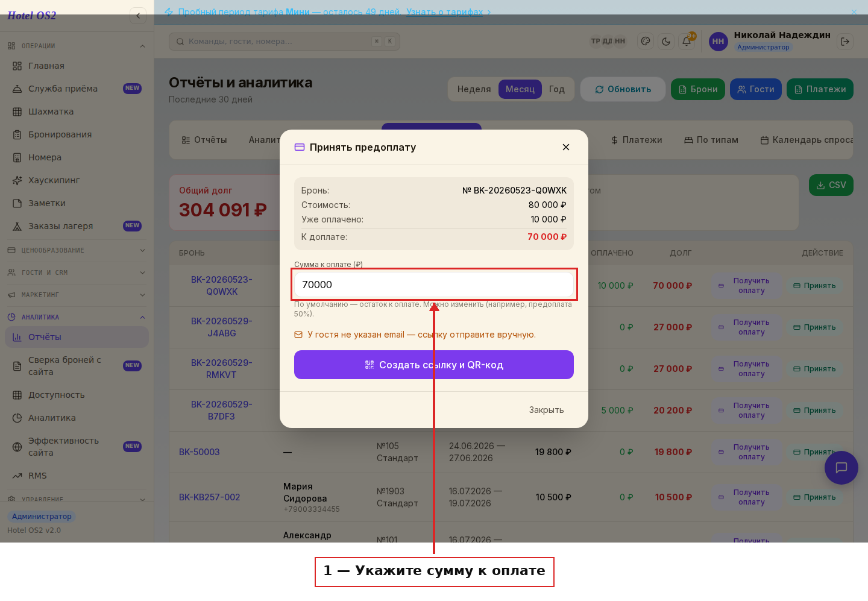Viewport: 868px width, 601px height.
Task: Open notifications bell icon
Action: pyautogui.click(x=687, y=41)
